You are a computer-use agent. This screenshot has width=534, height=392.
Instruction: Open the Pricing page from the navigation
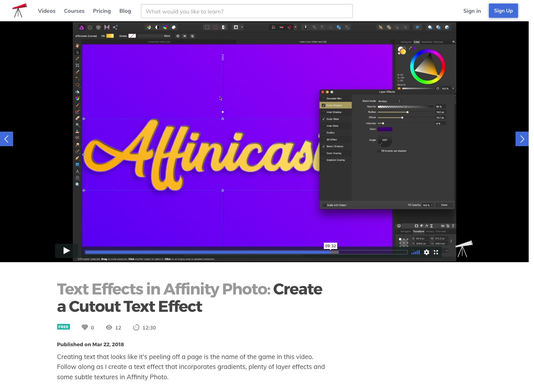[102, 11]
